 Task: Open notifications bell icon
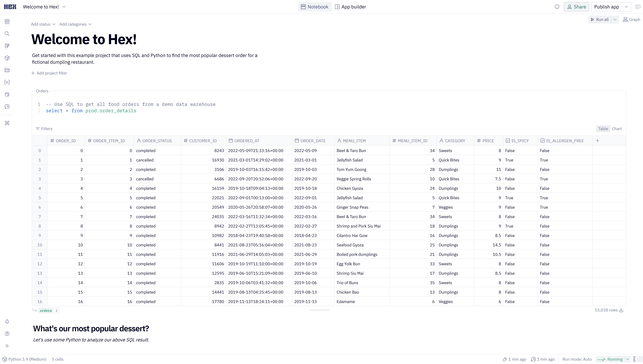(x=7, y=322)
